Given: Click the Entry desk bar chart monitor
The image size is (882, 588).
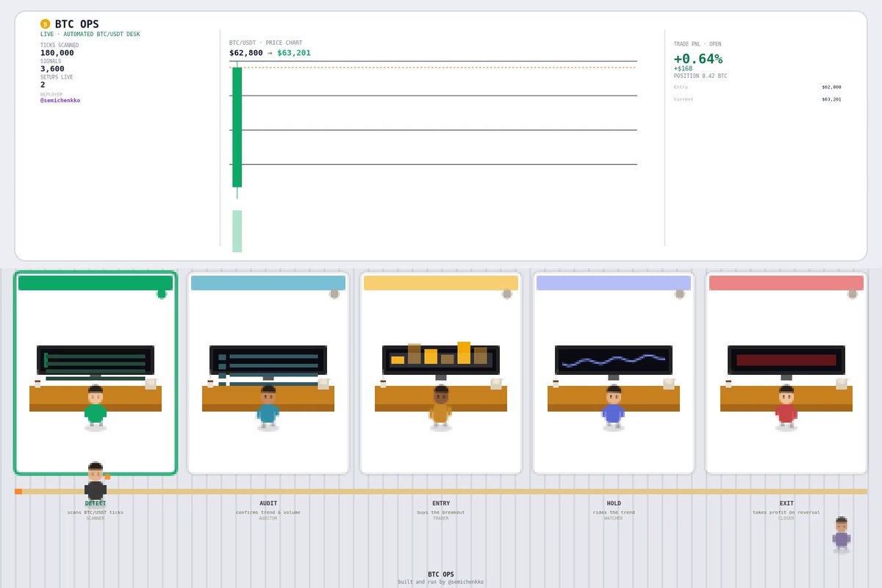Looking at the screenshot, I should pos(441,360).
